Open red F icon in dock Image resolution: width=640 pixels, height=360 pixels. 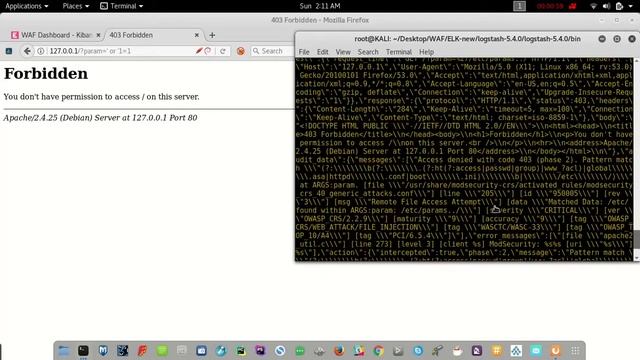tap(142, 351)
